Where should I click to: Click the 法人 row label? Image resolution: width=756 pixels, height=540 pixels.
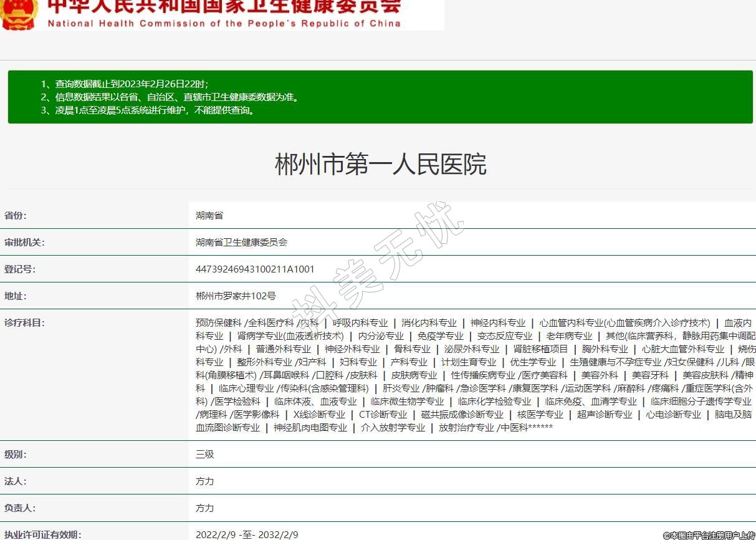[x=16, y=481]
